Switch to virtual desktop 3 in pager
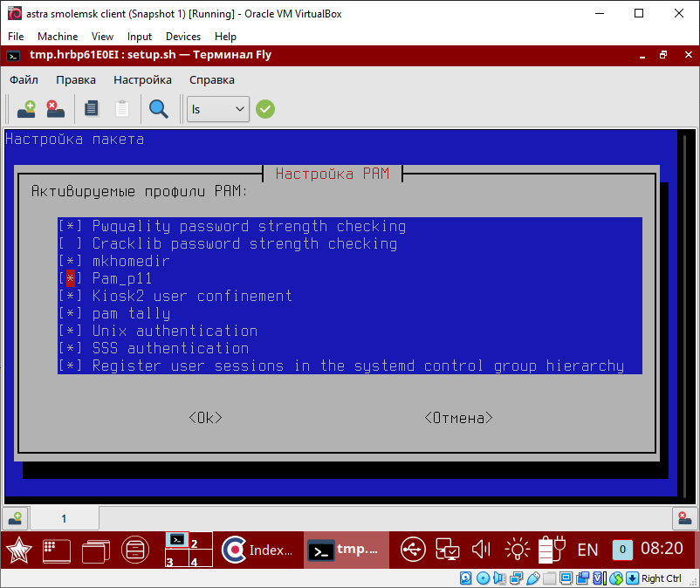The width and height of the screenshot is (700, 588). [177, 558]
